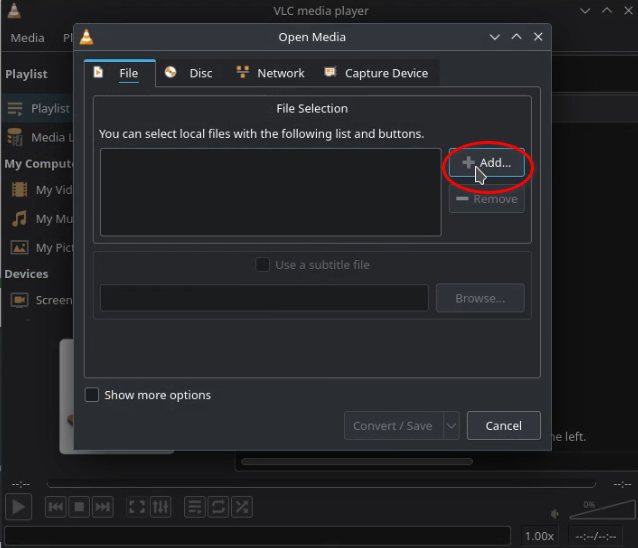Viewport: 638px width, 548px height.
Task: Click the VLC cone icon in main window
Action: [14, 11]
